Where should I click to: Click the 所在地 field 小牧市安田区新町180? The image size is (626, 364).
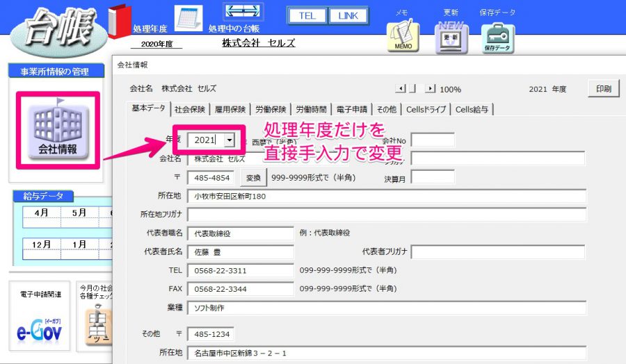coord(387,196)
